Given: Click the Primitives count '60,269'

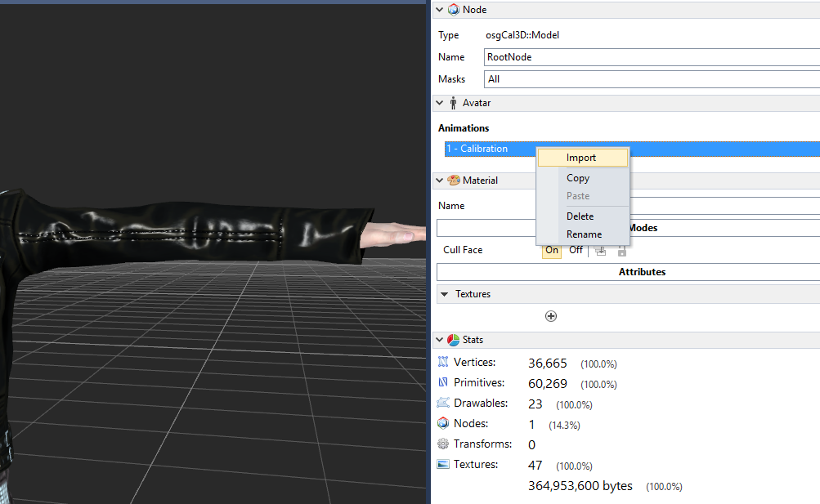Looking at the screenshot, I should (x=548, y=383).
